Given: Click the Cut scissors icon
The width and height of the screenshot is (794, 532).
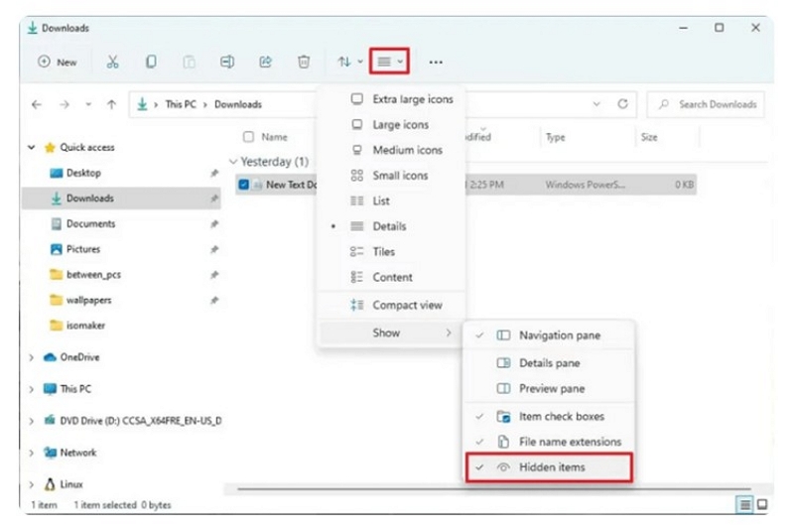Looking at the screenshot, I should [112, 62].
